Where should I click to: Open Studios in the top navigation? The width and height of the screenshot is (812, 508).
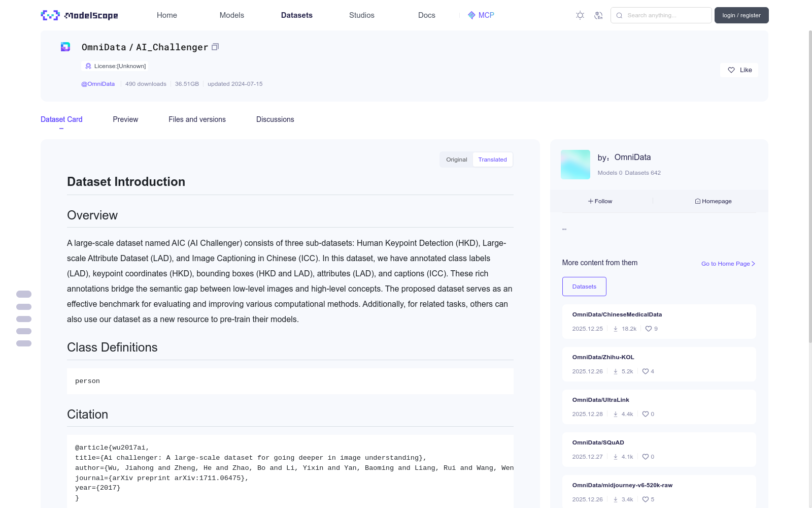(362, 15)
